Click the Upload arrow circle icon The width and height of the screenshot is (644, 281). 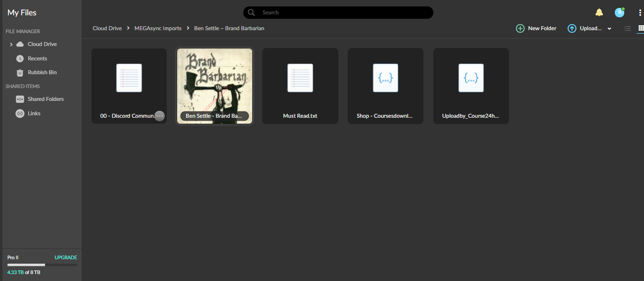[x=572, y=29]
